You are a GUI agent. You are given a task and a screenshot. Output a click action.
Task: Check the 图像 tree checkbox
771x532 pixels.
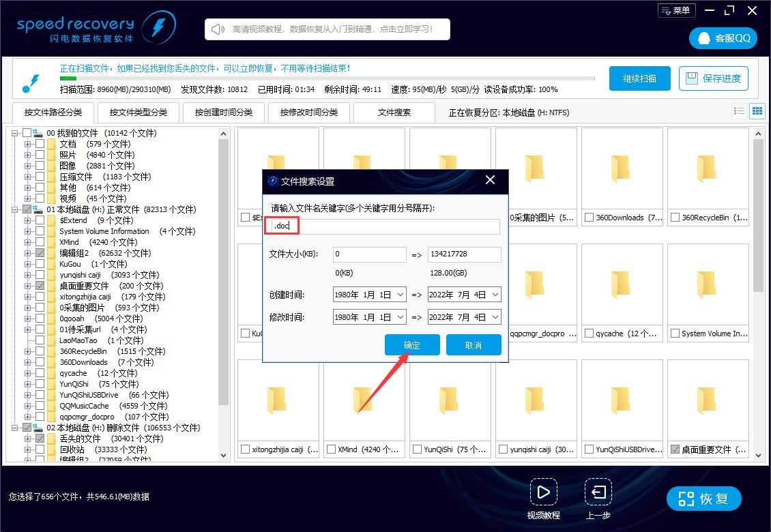pyautogui.click(x=40, y=166)
